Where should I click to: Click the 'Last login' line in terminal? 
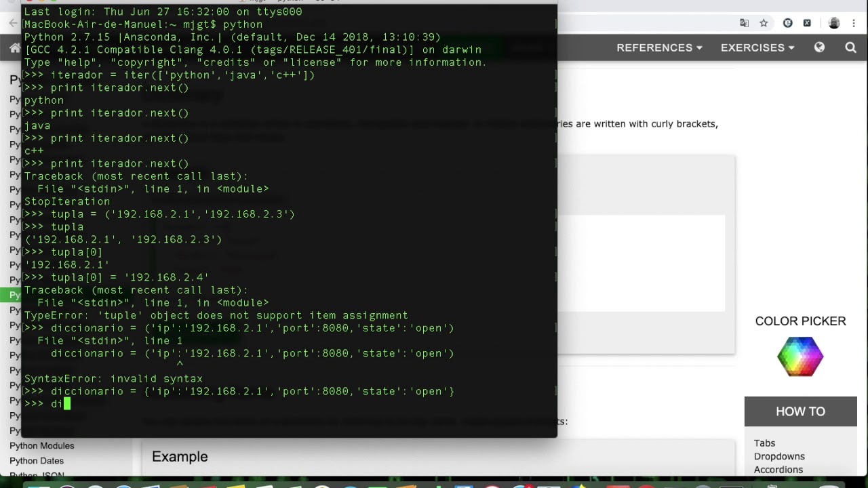pyautogui.click(x=163, y=12)
